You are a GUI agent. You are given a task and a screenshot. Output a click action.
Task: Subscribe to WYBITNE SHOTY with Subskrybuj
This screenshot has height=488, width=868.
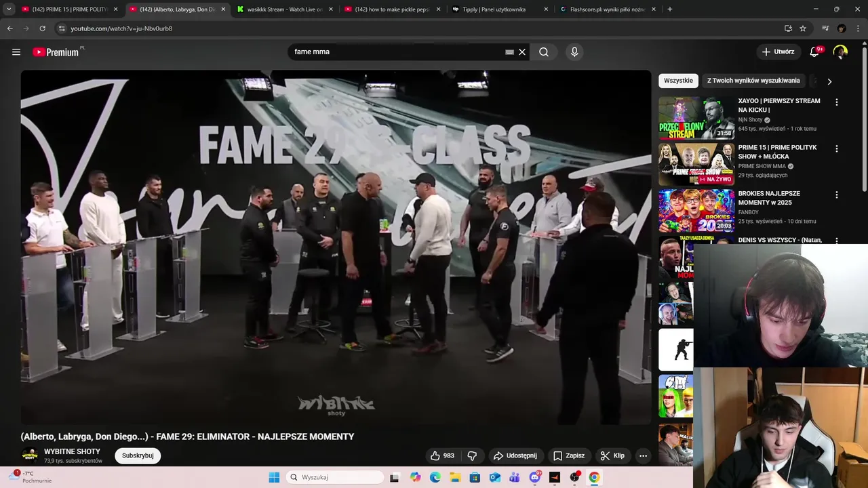pos(138,455)
